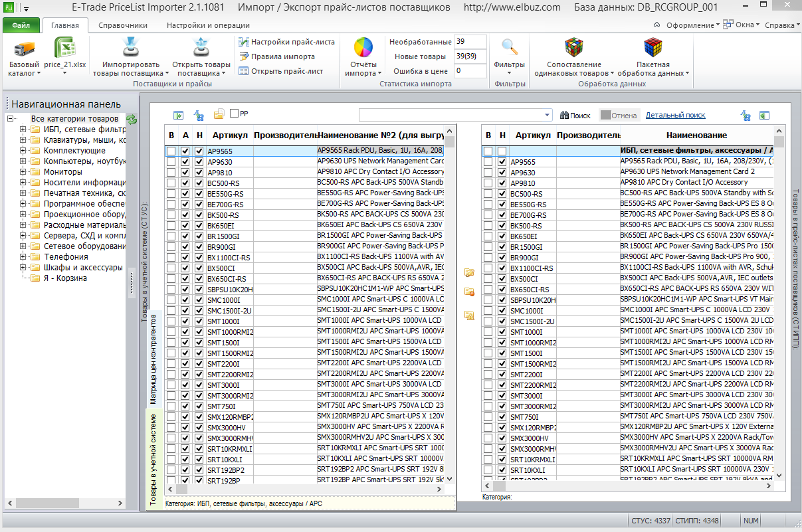This screenshot has height=532, width=802.
Task: Toggle H checkbox for SMC1000I right table
Action: 502,311
